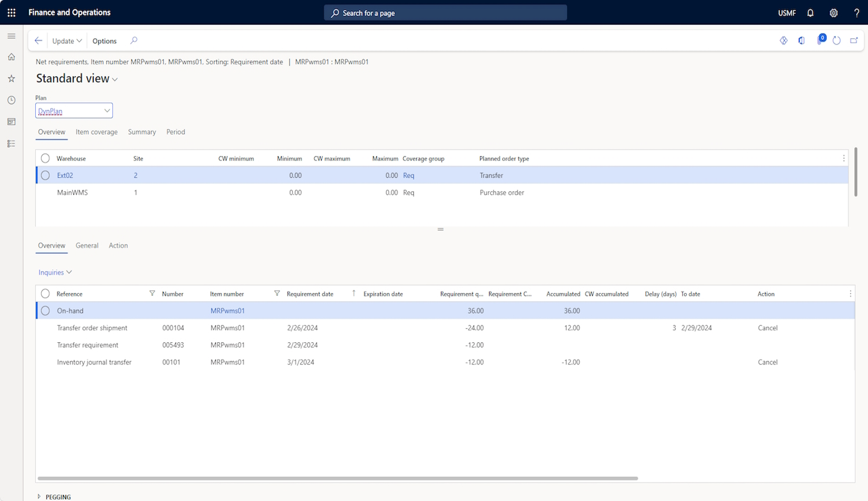This screenshot has height=501, width=868.
Task: Select the Ext02 warehouse row radio
Action: pyautogui.click(x=45, y=175)
